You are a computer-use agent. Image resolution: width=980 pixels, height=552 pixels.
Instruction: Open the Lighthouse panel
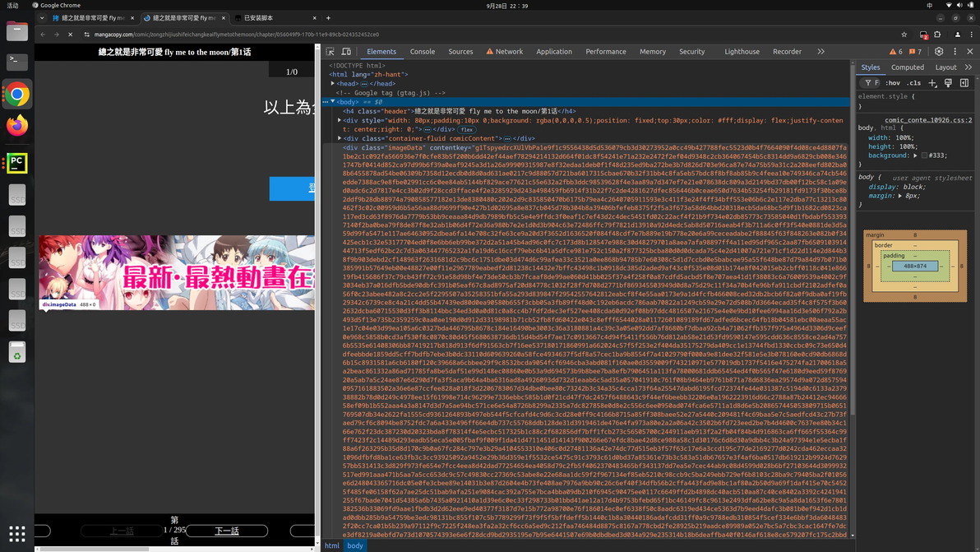coord(742,51)
